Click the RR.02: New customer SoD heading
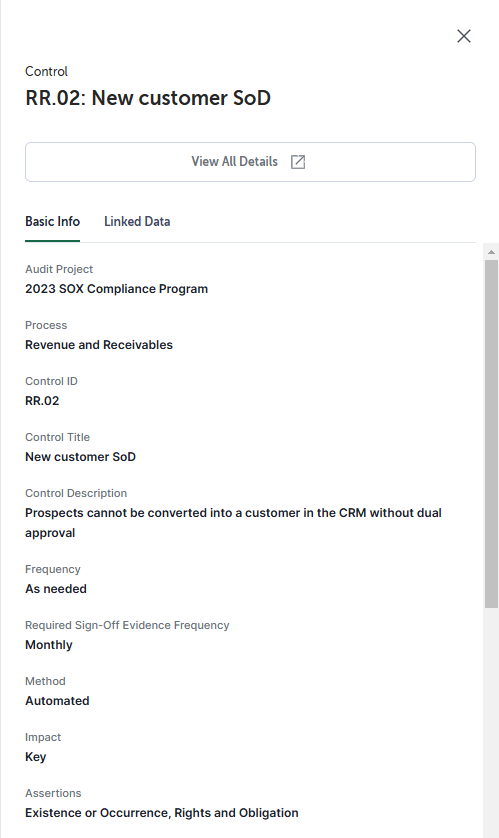This screenshot has height=838, width=499. coord(148,98)
